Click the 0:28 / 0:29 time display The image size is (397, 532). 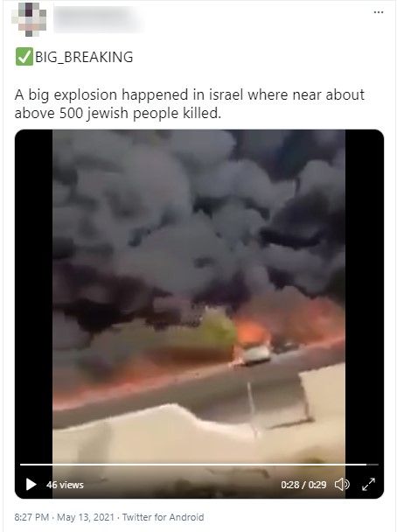pyautogui.click(x=303, y=485)
